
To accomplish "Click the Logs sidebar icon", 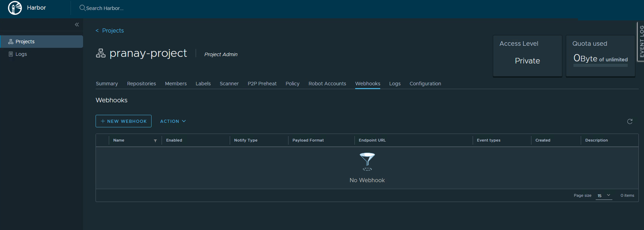I will 11,54.
